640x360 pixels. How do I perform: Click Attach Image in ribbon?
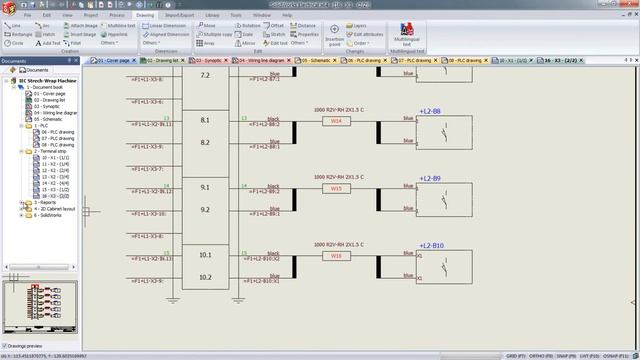(x=80, y=25)
